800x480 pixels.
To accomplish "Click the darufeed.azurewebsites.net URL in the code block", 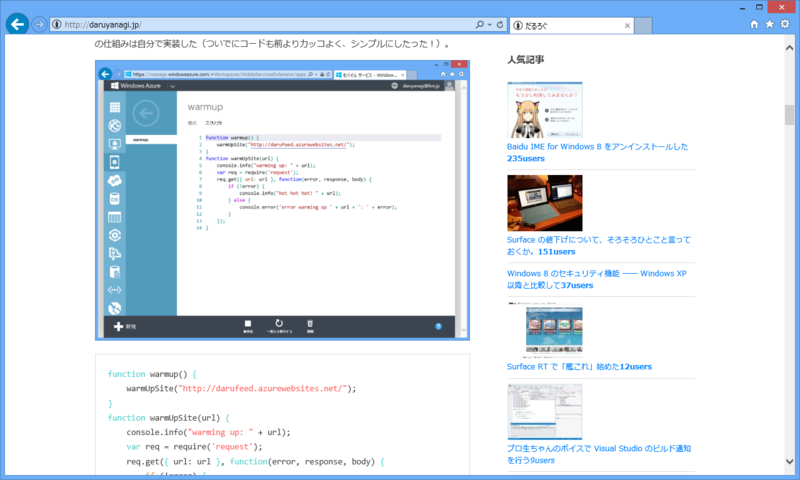I will tap(264, 388).
